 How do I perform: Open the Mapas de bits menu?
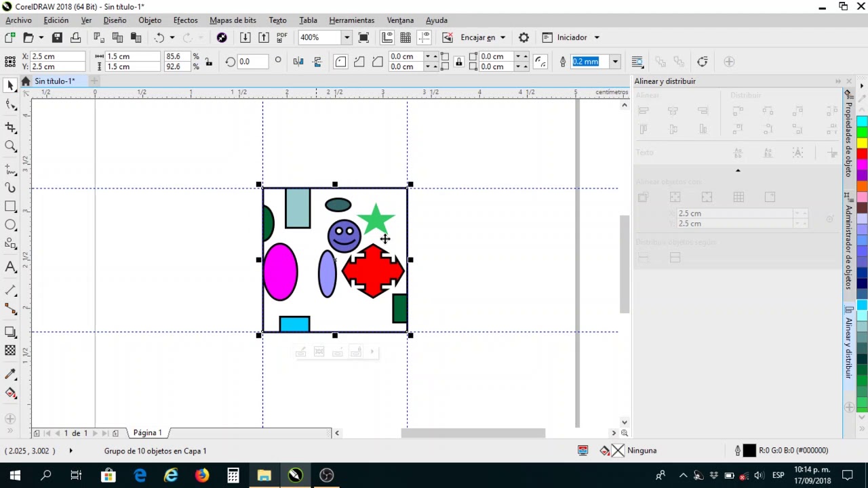[x=233, y=20]
